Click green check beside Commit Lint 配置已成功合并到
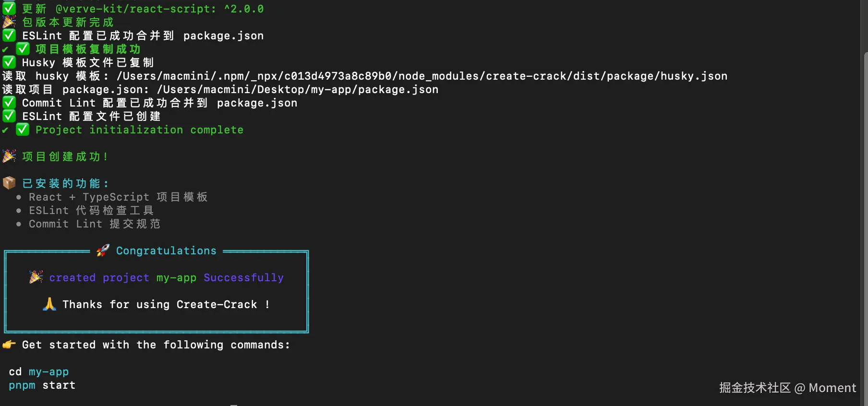This screenshot has width=868, height=406. [9, 103]
